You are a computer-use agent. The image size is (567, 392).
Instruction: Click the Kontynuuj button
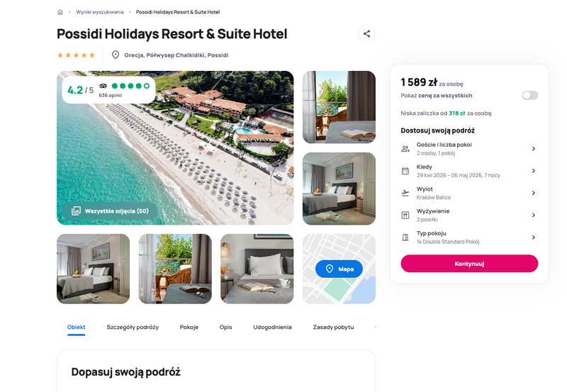[x=469, y=264]
